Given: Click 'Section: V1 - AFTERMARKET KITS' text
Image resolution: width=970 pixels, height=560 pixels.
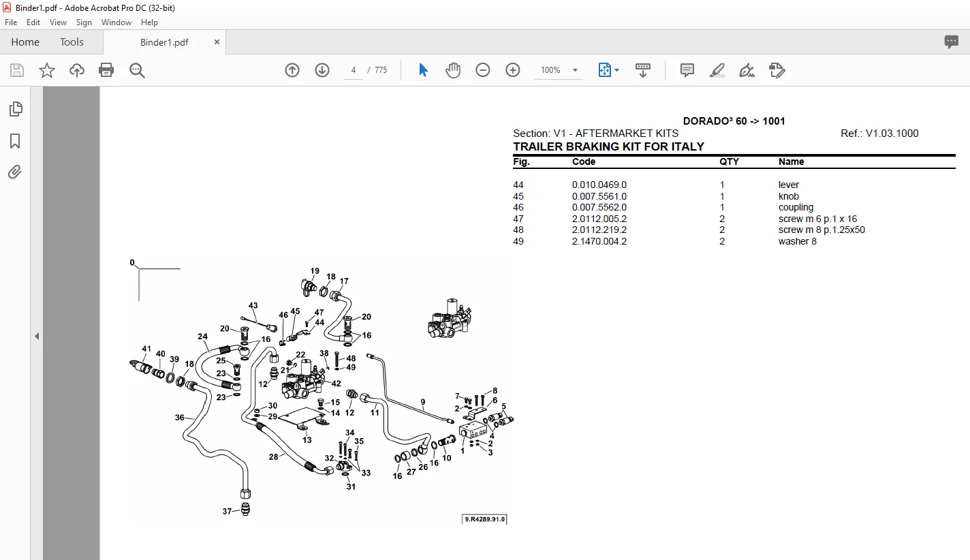Looking at the screenshot, I should coord(596,134).
